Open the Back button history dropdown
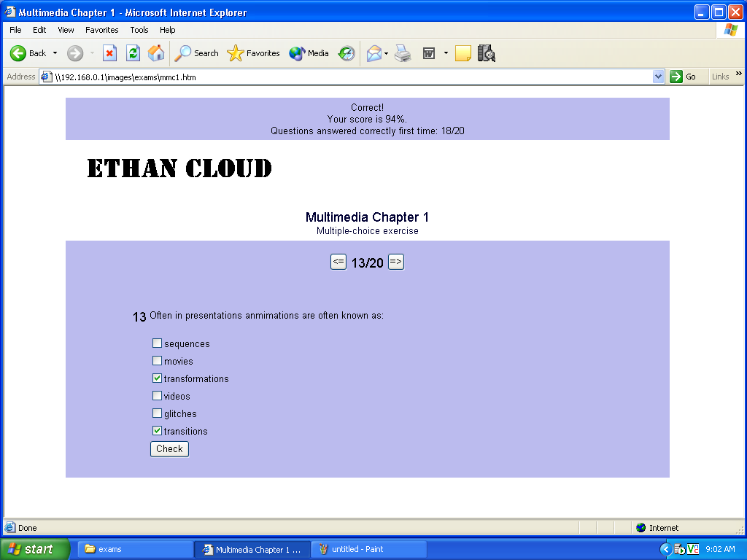Image resolution: width=747 pixels, height=560 pixels. 55,53
